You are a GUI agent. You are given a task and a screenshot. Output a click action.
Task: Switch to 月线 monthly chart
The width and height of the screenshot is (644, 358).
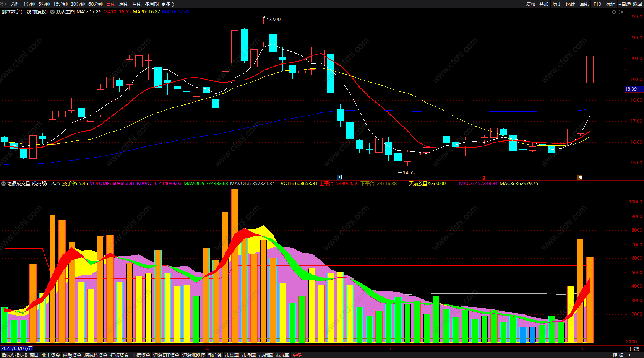(137, 4)
